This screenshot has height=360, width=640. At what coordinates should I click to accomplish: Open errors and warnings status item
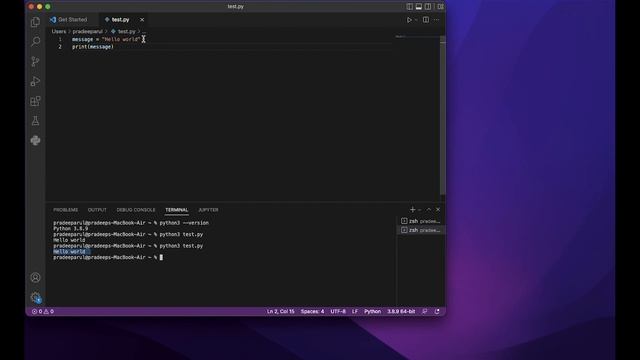point(43,311)
